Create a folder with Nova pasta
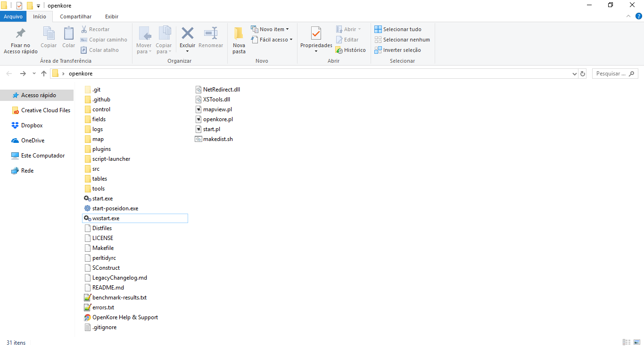The width and height of the screenshot is (644, 348). (x=239, y=40)
